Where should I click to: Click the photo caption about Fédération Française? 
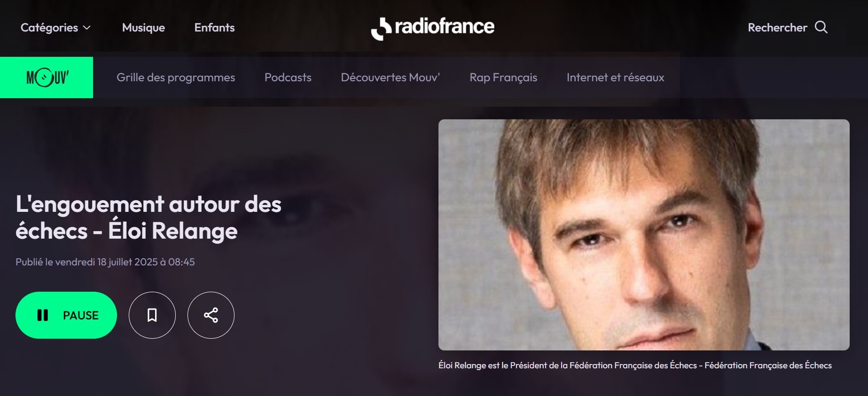click(635, 365)
